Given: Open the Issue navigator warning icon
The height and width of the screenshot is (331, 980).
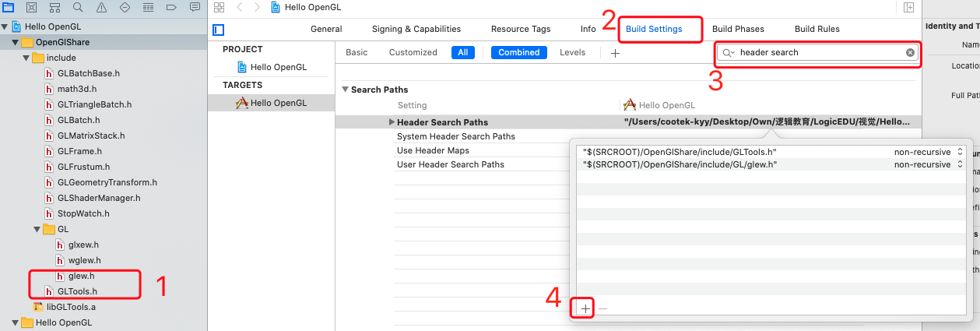Looking at the screenshot, I should [x=102, y=7].
